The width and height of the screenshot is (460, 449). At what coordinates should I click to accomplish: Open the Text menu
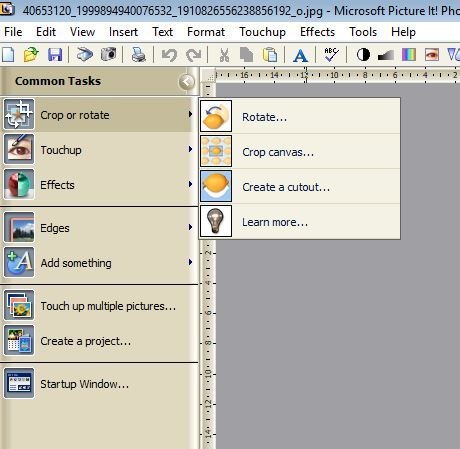(162, 32)
